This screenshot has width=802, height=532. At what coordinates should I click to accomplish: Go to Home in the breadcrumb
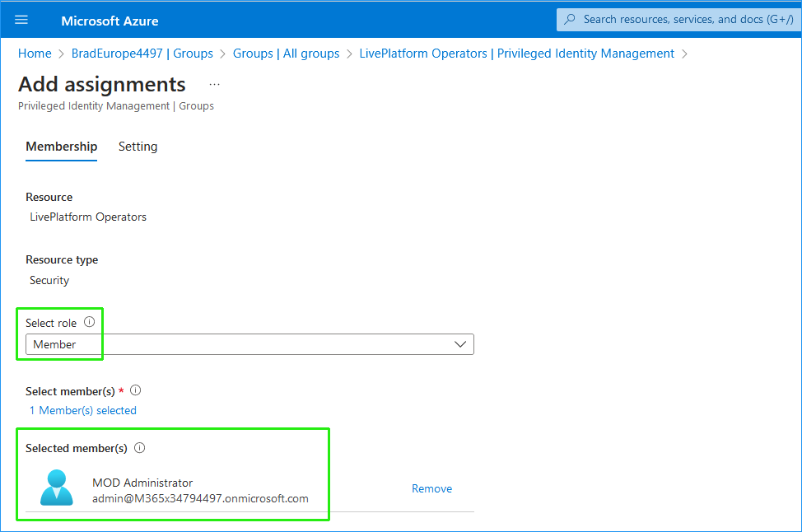click(x=35, y=54)
